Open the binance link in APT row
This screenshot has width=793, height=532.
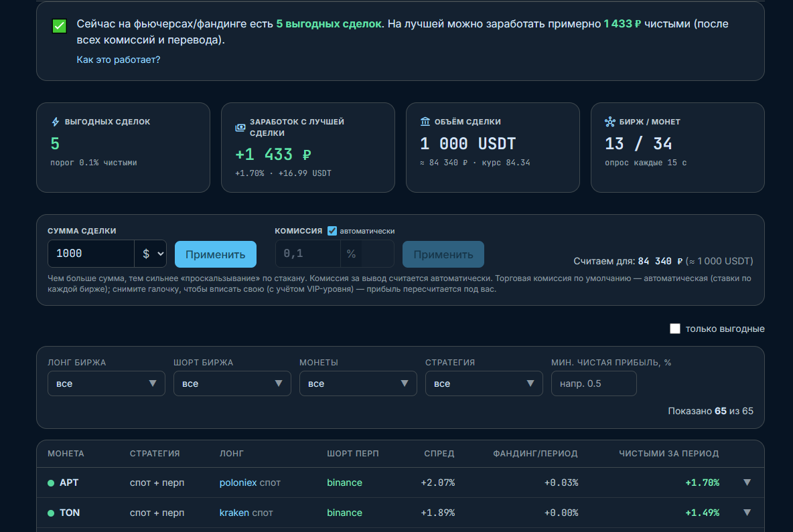click(x=344, y=482)
